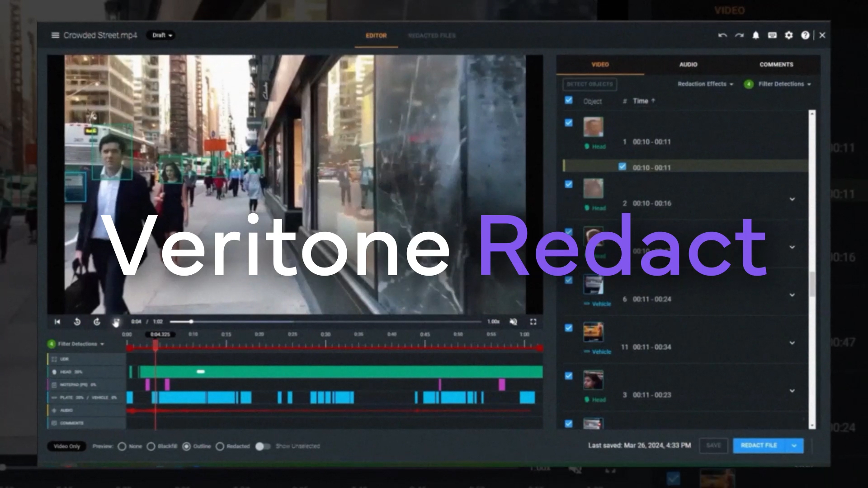
Task: Open the COMMENTS panel tab
Action: tap(776, 65)
